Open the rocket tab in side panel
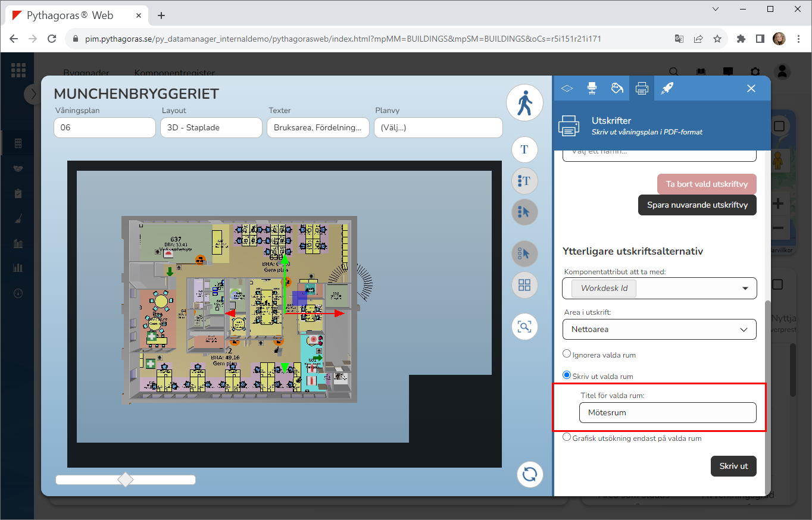The image size is (812, 520). click(x=667, y=89)
